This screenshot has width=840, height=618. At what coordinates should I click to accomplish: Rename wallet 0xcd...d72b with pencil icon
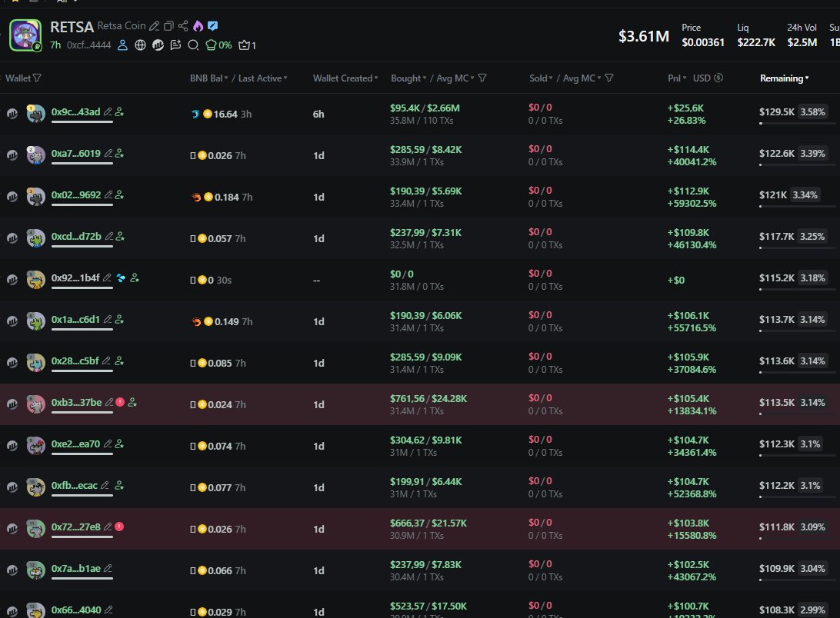point(109,236)
